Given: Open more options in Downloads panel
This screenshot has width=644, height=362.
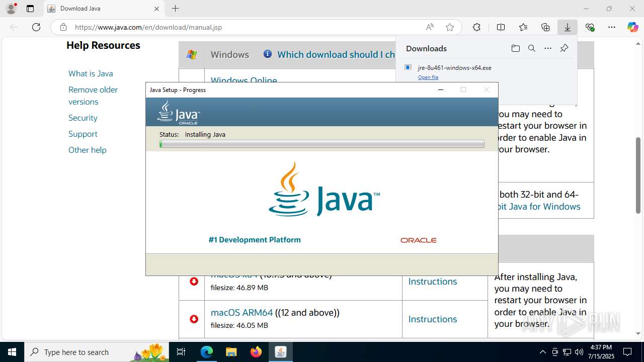Looking at the screenshot, I should coord(548,48).
